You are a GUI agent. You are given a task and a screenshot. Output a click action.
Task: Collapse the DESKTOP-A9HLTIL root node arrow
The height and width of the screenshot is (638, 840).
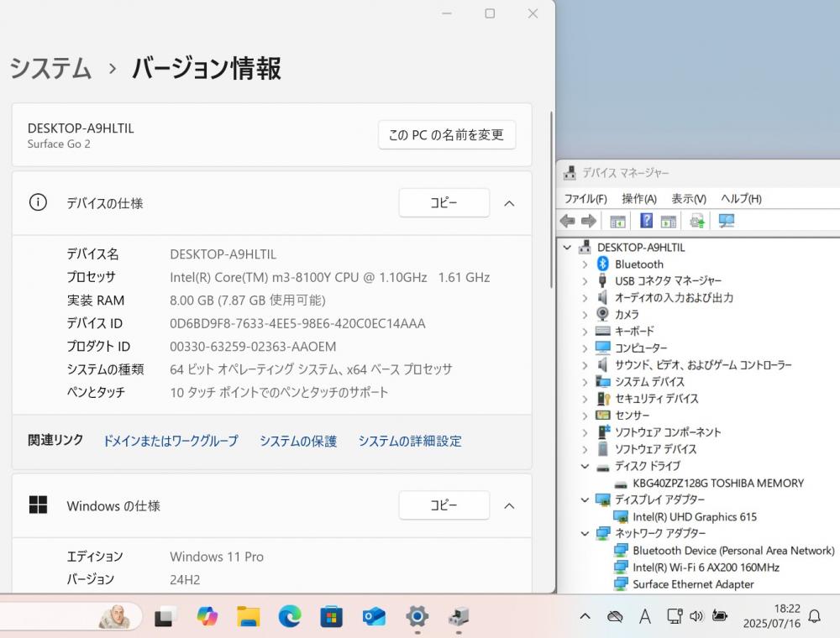(x=567, y=248)
